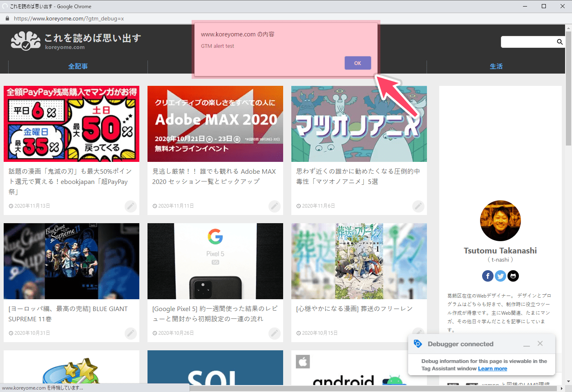The width and height of the screenshot is (572, 392).
Task: Click the 2020年11月6日 date text
Action: click(x=318, y=206)
